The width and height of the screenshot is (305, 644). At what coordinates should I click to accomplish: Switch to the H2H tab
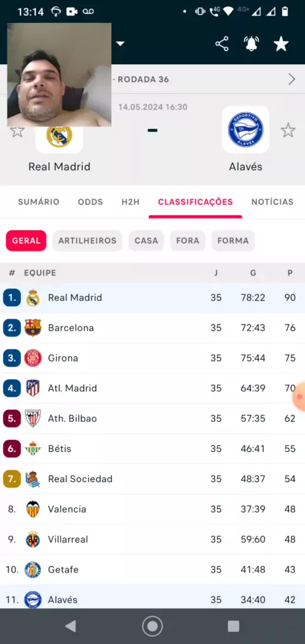130,202
